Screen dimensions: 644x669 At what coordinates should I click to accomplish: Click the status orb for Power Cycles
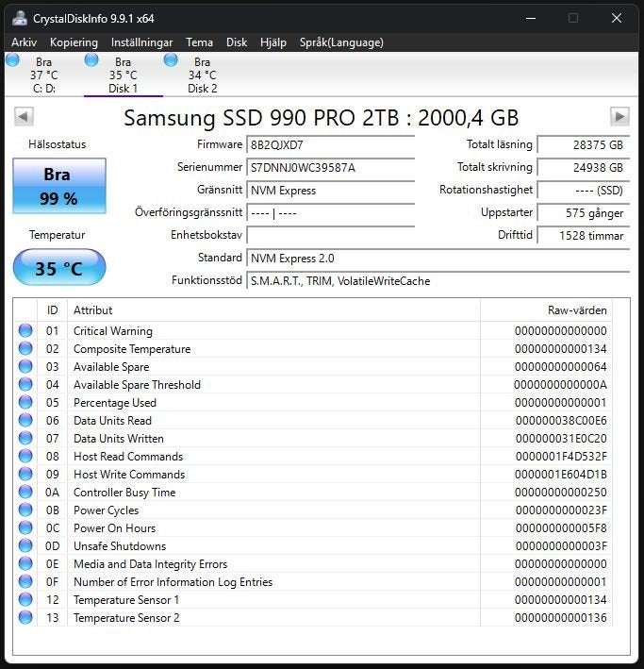click(25, 510)
